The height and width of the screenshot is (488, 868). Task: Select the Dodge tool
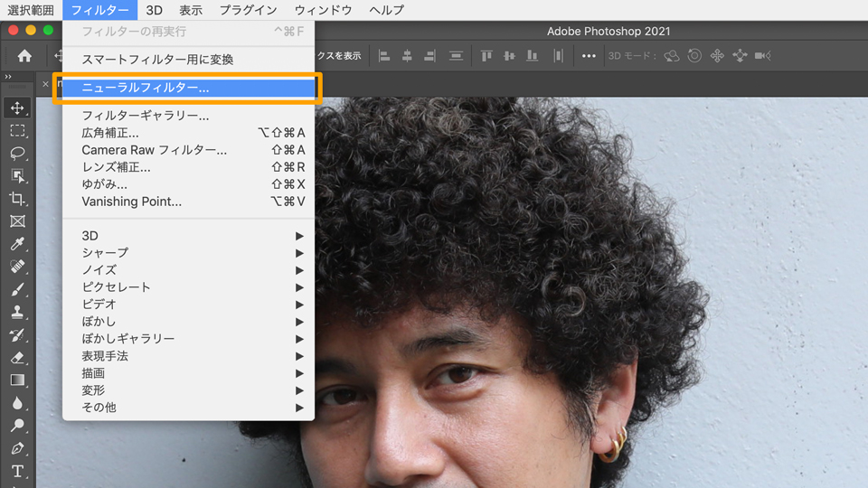pyautogui.click(x=17, y=426)
